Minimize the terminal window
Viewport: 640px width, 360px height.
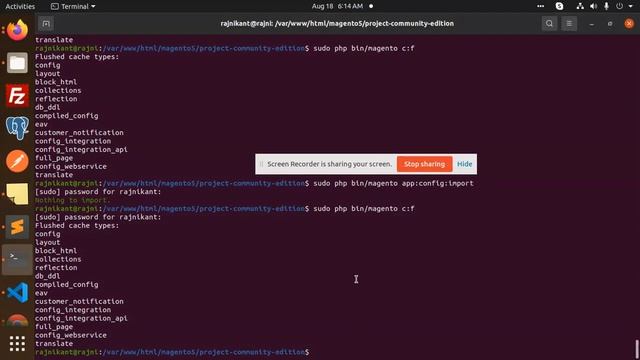[591, 24]
